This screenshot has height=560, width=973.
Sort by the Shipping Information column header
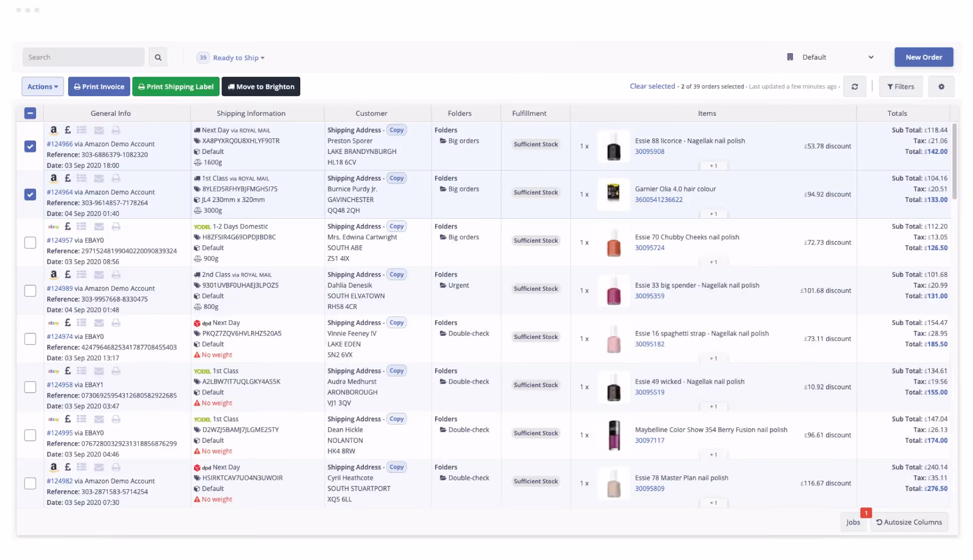pyautogui.click(x=251, y=113)
